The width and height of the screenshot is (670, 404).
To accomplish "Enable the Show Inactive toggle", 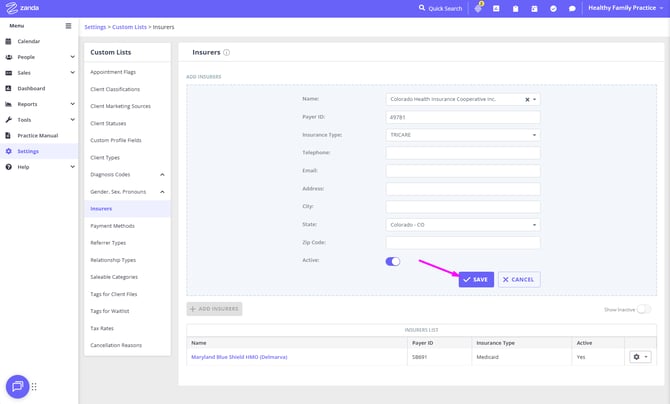I will point(643,309).
